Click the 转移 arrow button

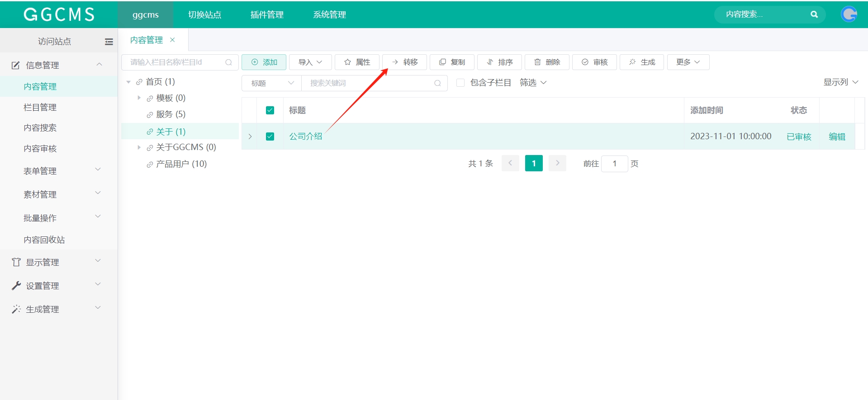point(404,62)
